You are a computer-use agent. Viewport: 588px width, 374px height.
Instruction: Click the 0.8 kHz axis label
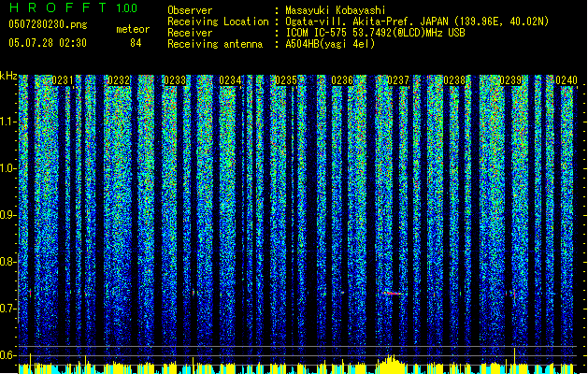pyautogui.click(x=8, y=262)
